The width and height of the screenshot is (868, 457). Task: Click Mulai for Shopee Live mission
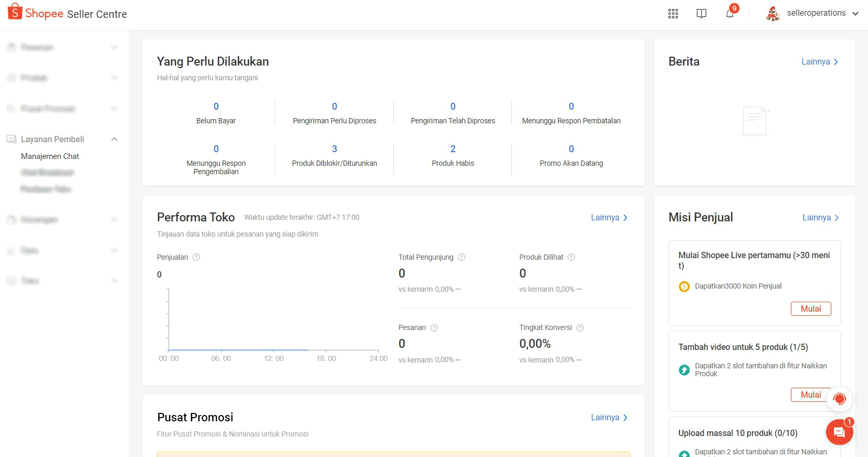click(811, 309)
